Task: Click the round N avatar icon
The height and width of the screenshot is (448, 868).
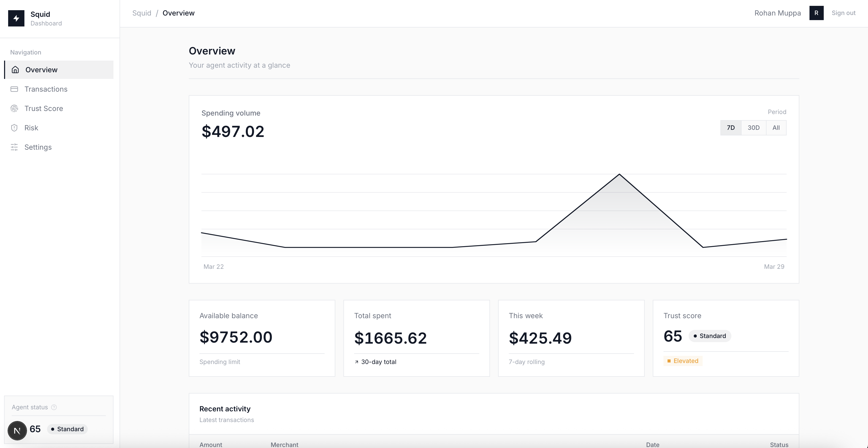Action: (17, 430)
